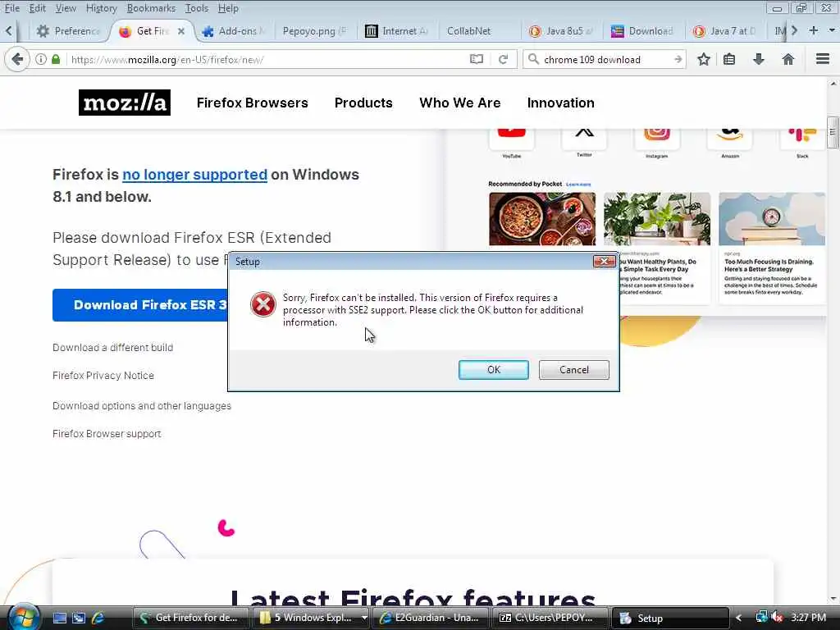Launch Internet Explorer from quick launch

click(98, 618)
